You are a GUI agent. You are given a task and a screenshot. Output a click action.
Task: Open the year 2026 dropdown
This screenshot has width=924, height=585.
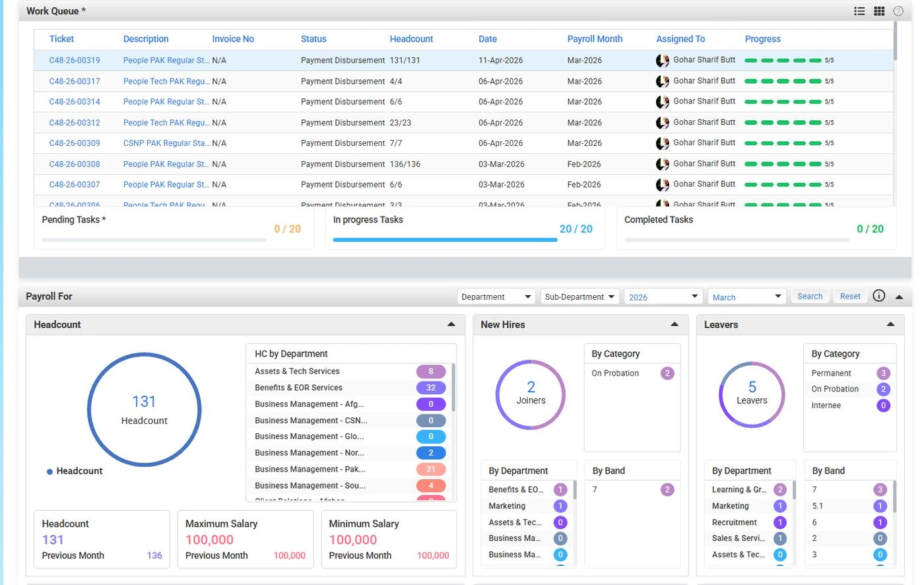(663, 296)
